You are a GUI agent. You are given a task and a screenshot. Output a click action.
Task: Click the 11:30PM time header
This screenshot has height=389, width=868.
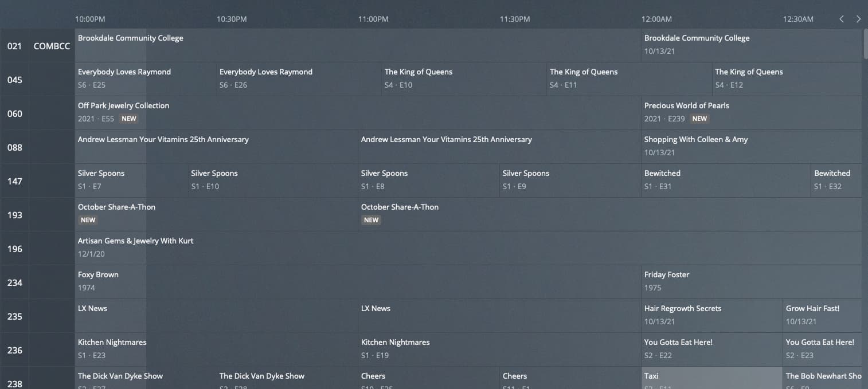(515, 19)
